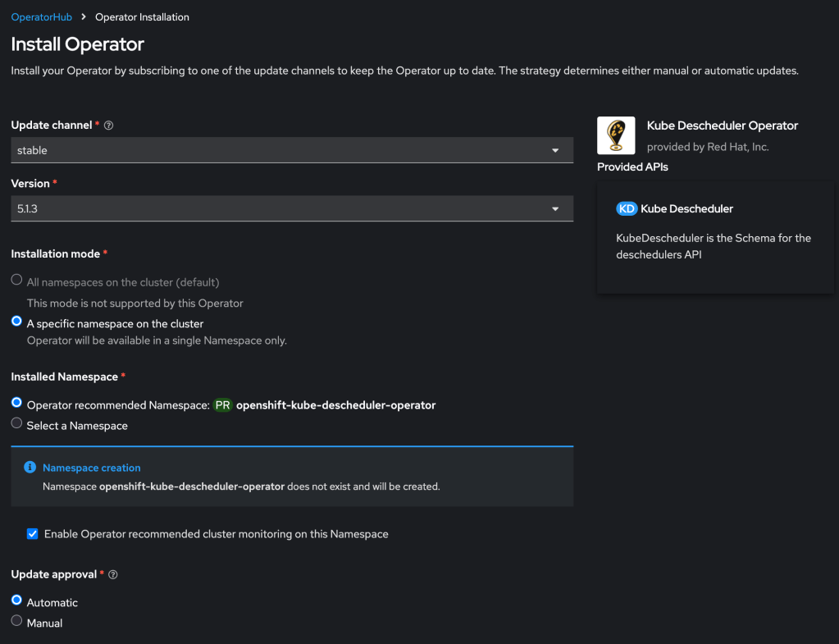Click the Kube Descheduler Operator logo icon

616,135
